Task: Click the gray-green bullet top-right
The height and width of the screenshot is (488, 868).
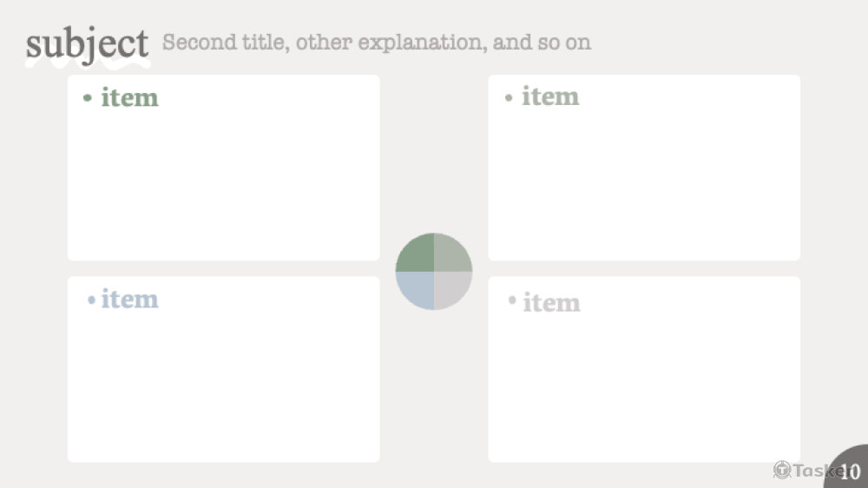Action: [x=509, y=97]
